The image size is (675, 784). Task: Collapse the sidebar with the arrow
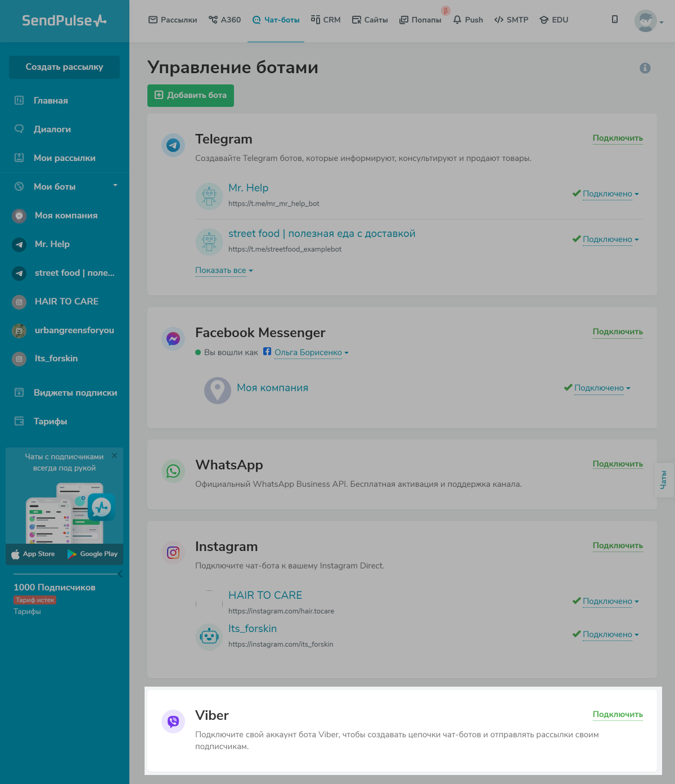pos(120,574)
